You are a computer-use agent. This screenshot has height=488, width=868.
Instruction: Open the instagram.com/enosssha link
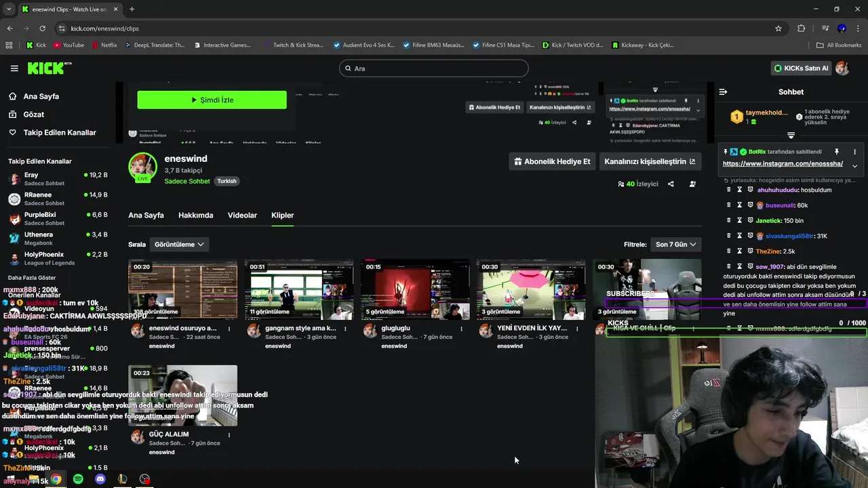tap(783, 163)
